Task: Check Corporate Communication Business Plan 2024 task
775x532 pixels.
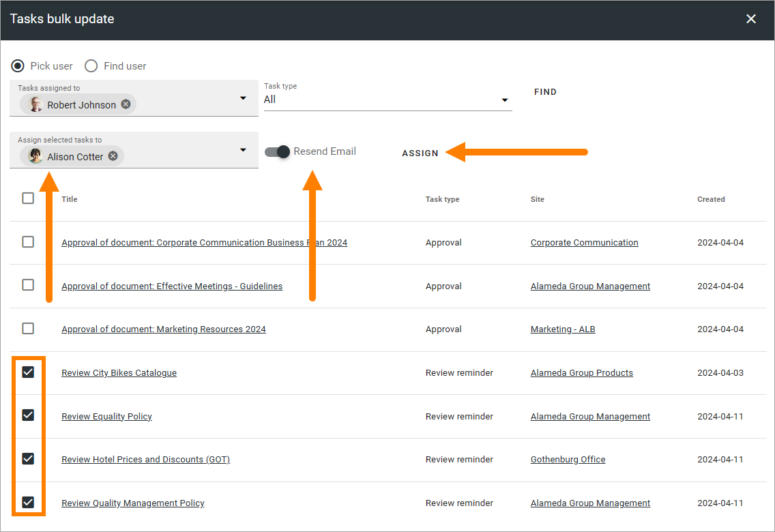Action: (28, 241)
